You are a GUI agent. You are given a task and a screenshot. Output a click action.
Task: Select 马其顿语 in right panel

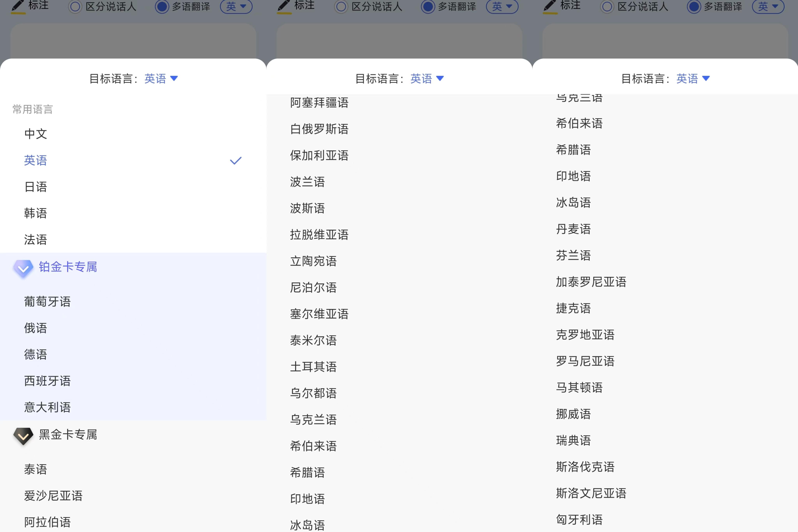click(x=579, y=387)
